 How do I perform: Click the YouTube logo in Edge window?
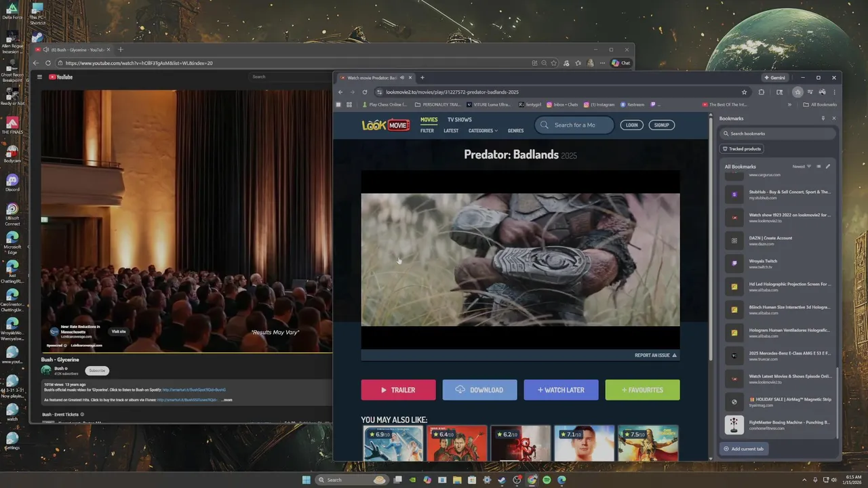(x=60, y=77)
